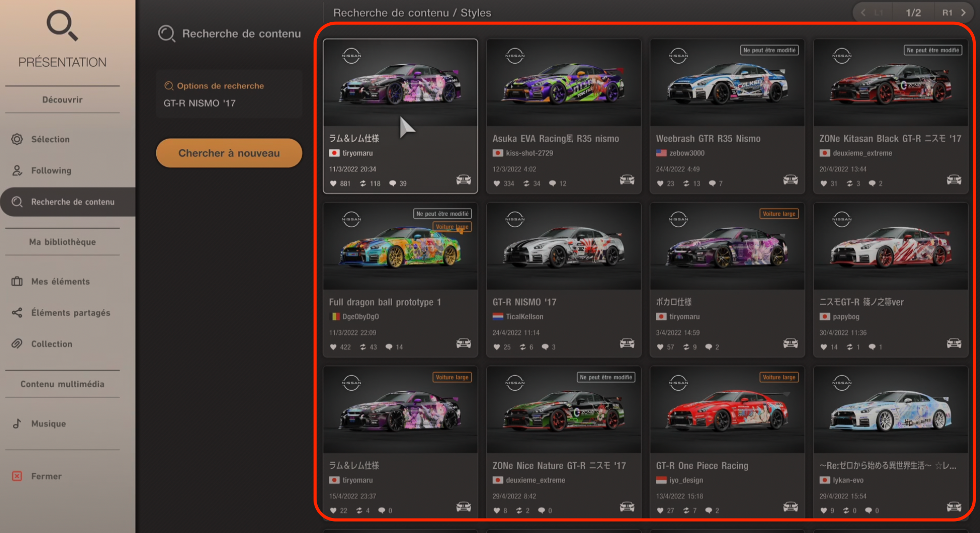
Task: Click the heart icon on GT-R NISMO '17 card
Action: pos(497,347)
